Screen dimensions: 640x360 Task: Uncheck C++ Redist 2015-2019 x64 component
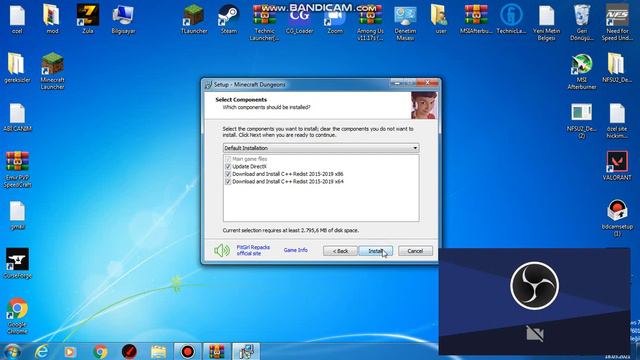pos(228,181)
